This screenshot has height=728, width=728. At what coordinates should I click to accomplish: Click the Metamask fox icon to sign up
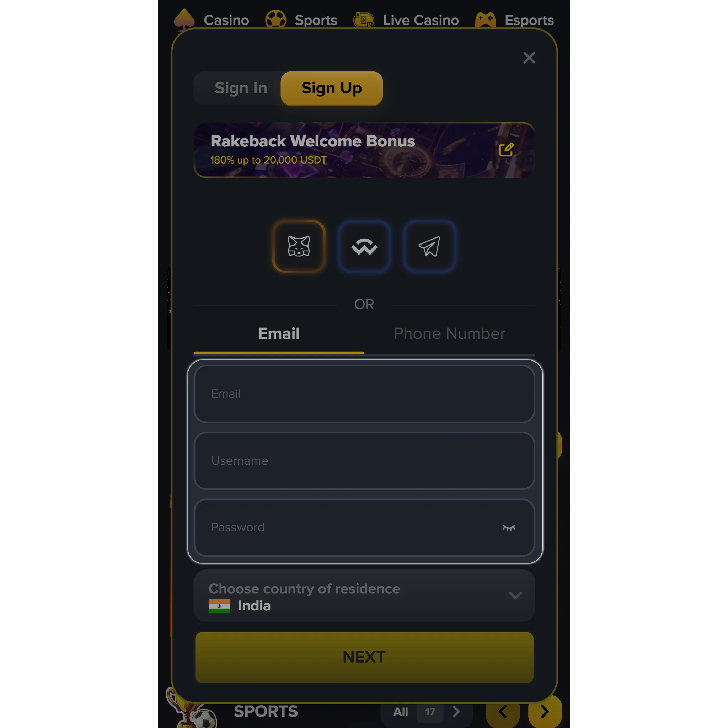tap(299, 247)
